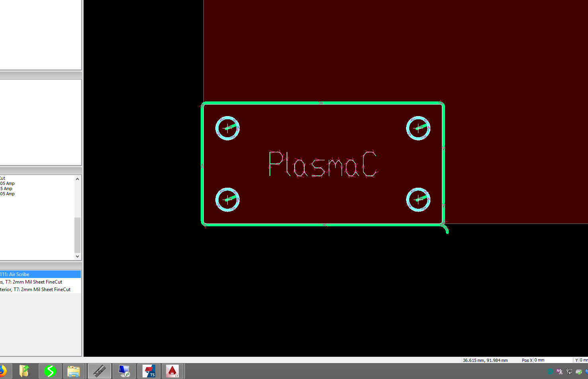Switch to the active end-mill taskbar app

tap(99, 371)
